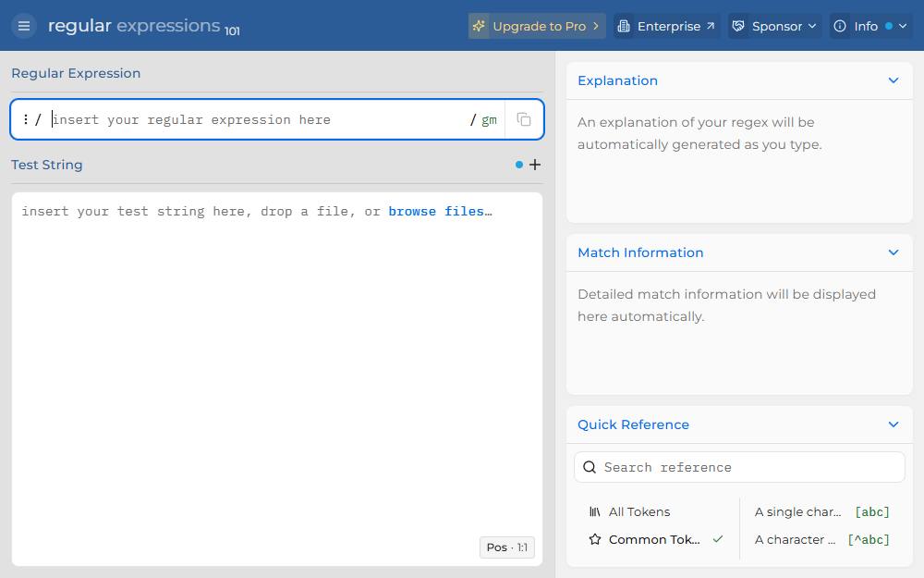Click the Explanation panel heading
924x578 pixels.
click(x=617, y=80)
